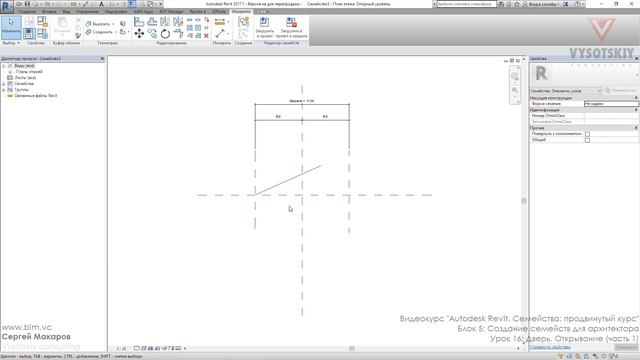Click the favorites star icon in title bar

coord(516,4)
